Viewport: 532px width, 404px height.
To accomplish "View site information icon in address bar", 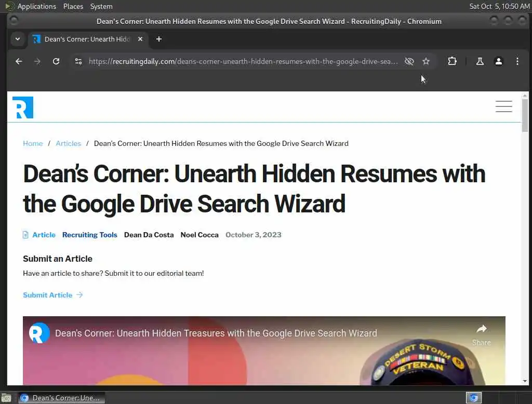I will (78, 61).
